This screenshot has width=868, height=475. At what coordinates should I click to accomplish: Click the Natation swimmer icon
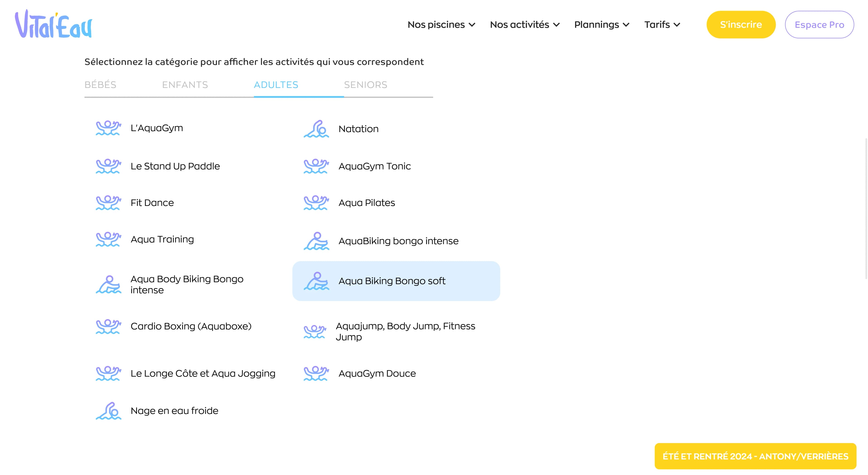click(316, 129)
